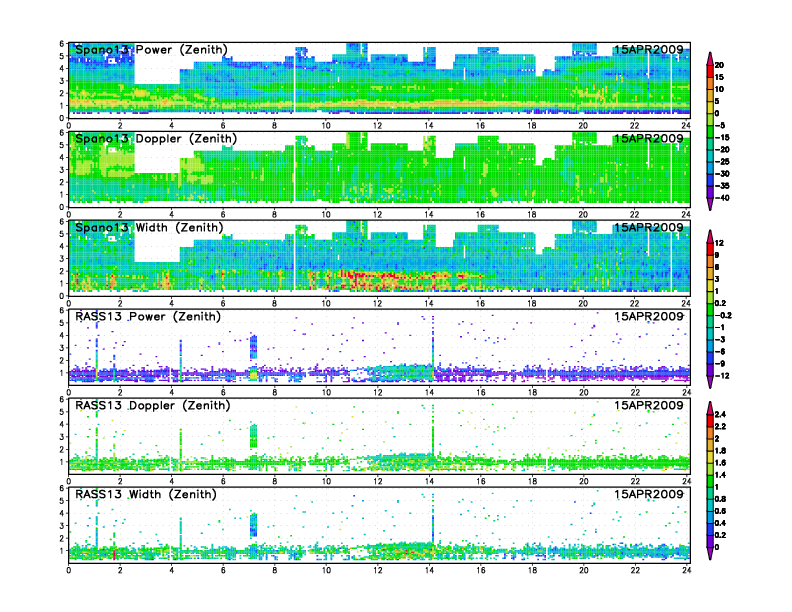Click hour tick 20 below RASS13 Width panel

point(583,570)
